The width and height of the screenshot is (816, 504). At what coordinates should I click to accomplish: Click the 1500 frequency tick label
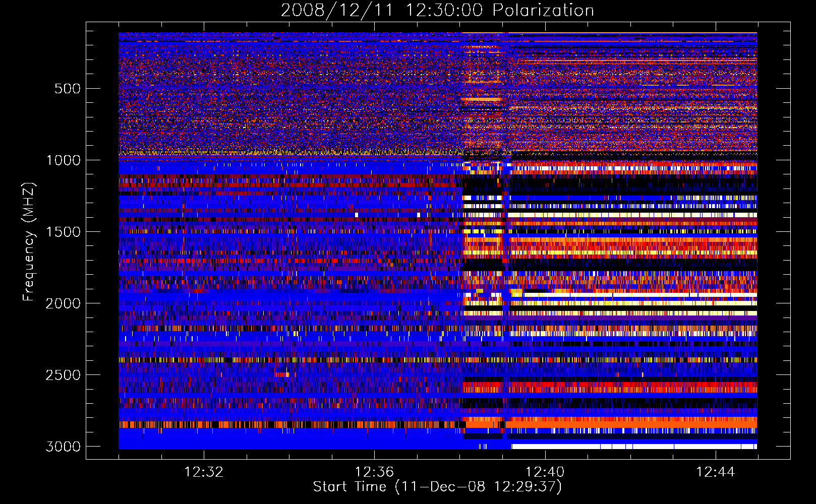pos(63,232)
